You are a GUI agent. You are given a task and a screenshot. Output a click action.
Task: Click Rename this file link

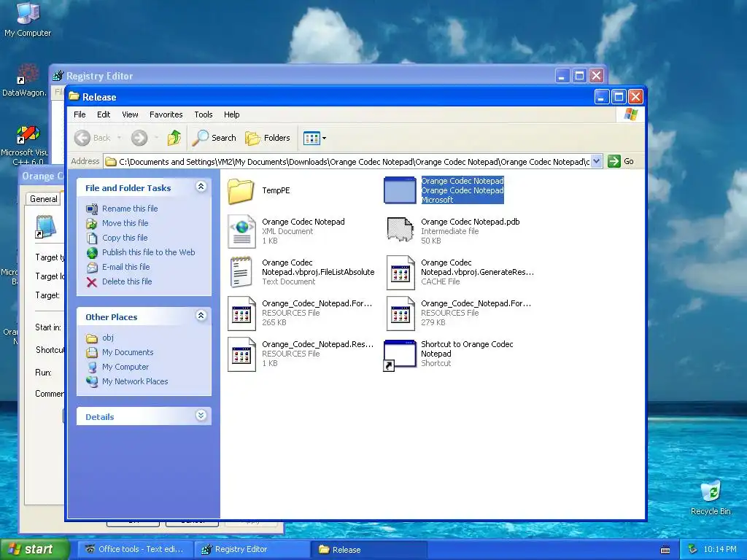tap(130, 209)
